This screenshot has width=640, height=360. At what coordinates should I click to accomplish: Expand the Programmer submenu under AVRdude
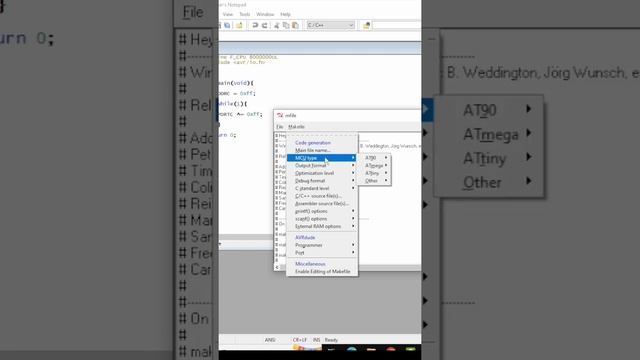point(322,245)
